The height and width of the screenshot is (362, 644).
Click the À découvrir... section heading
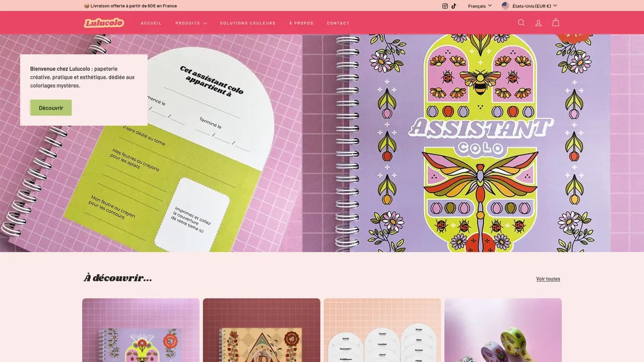[x=118, y=278]
